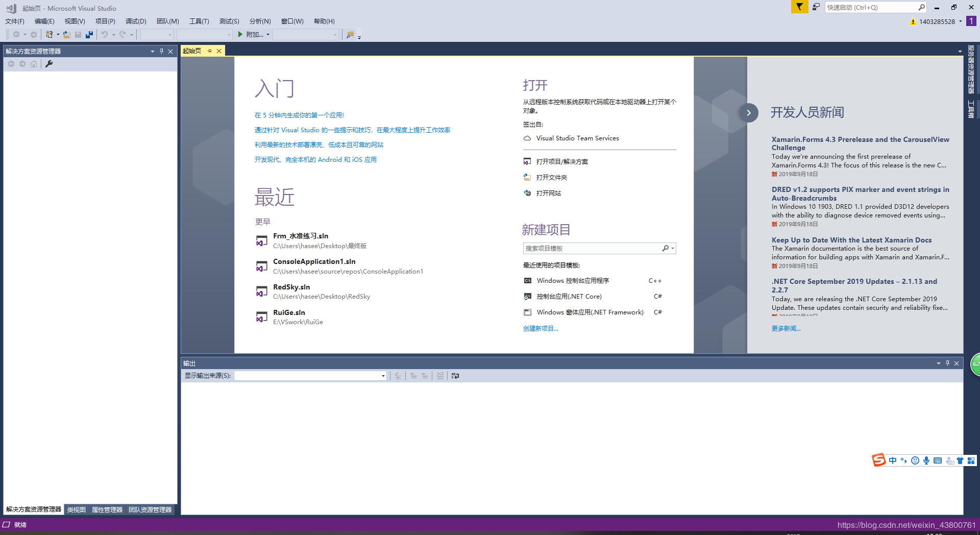Image resolution: width=980 pixels, height=535 pixels.
Task: Click the open project/solution icon
Action: 527,161
